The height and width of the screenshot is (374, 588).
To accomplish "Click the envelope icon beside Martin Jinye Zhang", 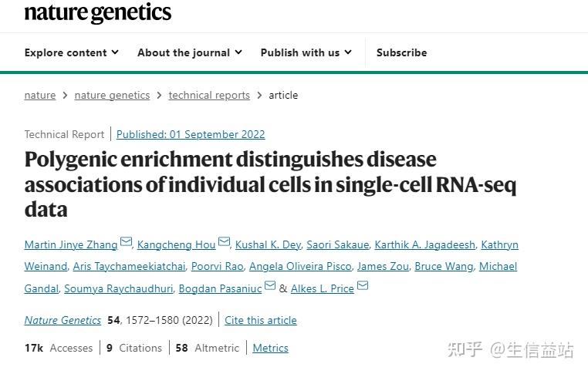I will (127, 243).
